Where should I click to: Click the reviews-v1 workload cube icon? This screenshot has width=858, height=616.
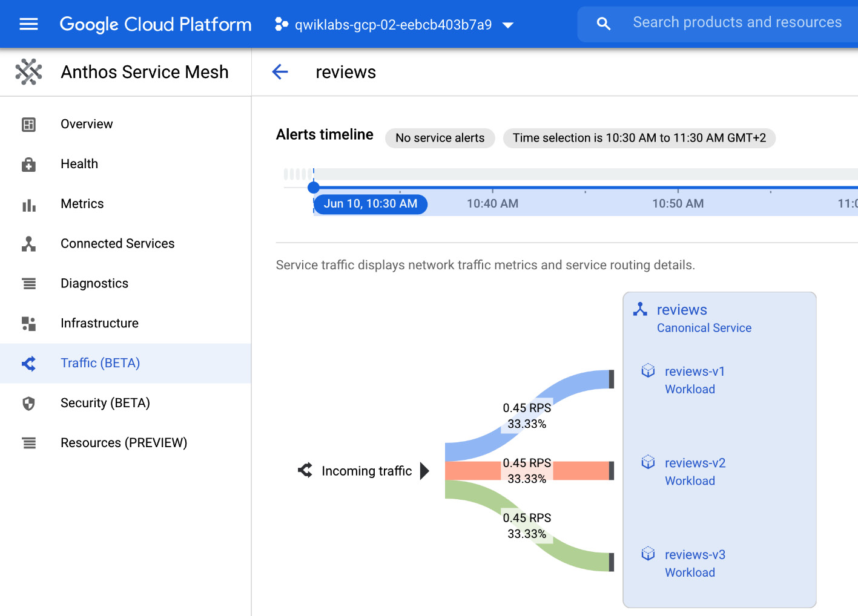(x=648, y=370)
